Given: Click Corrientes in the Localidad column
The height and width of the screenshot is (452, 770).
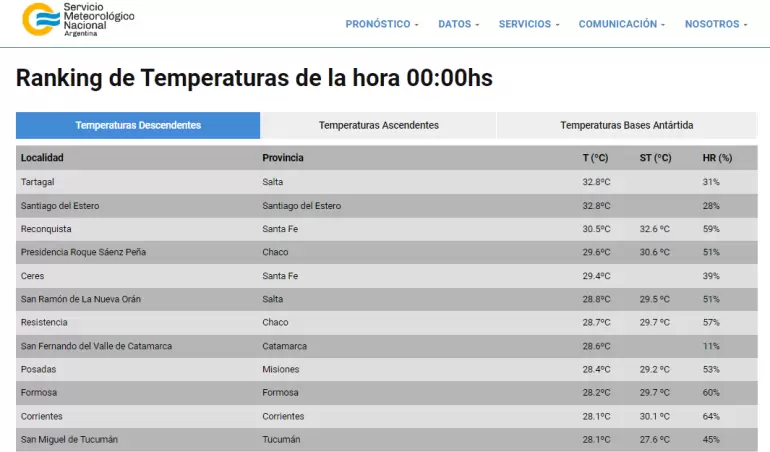Looking at the screenshot, I should click(42, 416).
